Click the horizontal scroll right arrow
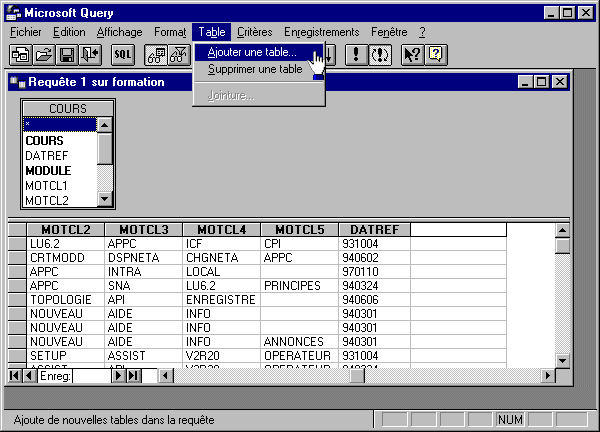The width and height of the screenshot is (600, 432). pyautogui.click(x=548, y=376)
